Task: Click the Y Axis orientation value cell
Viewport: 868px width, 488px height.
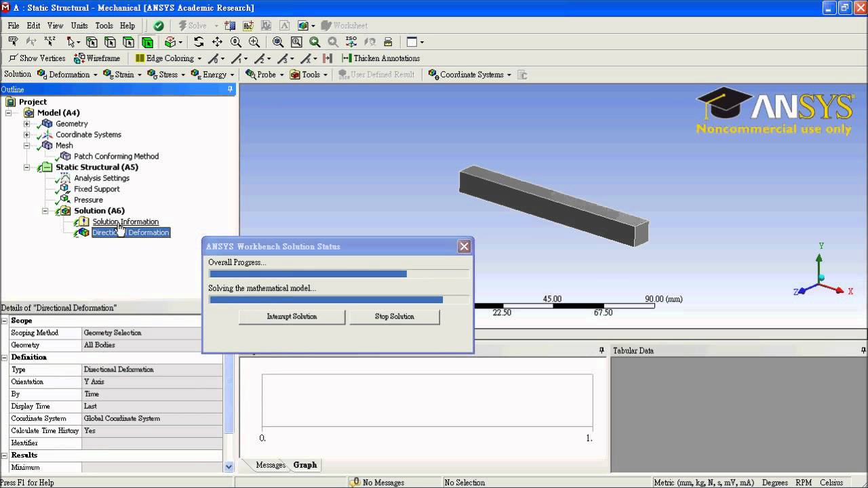Action: (152, 382)
